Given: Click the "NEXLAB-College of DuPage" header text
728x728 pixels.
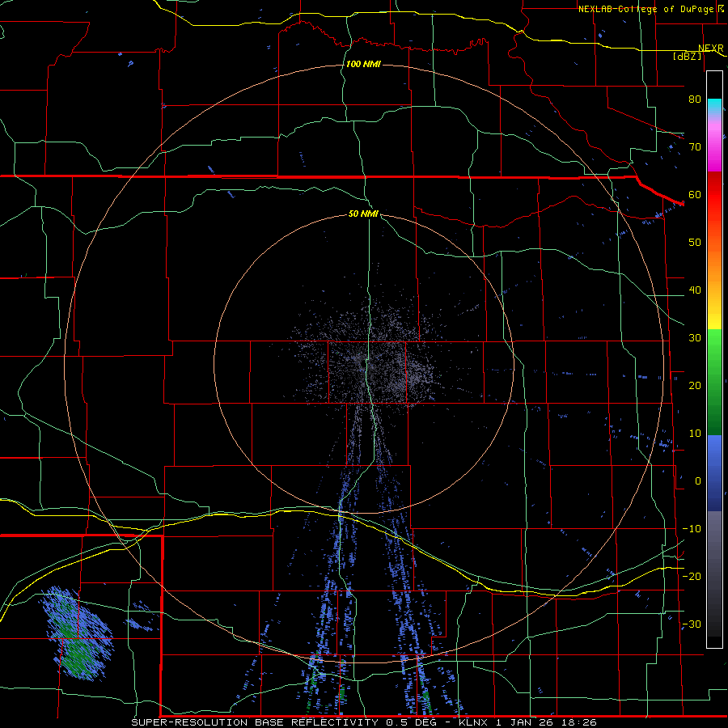Looking at the screenshot, I should coord(648,9).
